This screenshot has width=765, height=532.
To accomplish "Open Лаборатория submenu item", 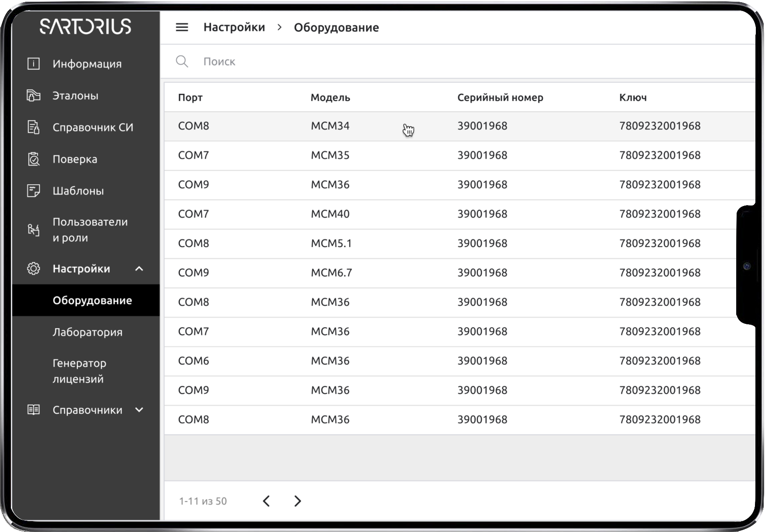I will pyautogui.click(x=87, y=332).
